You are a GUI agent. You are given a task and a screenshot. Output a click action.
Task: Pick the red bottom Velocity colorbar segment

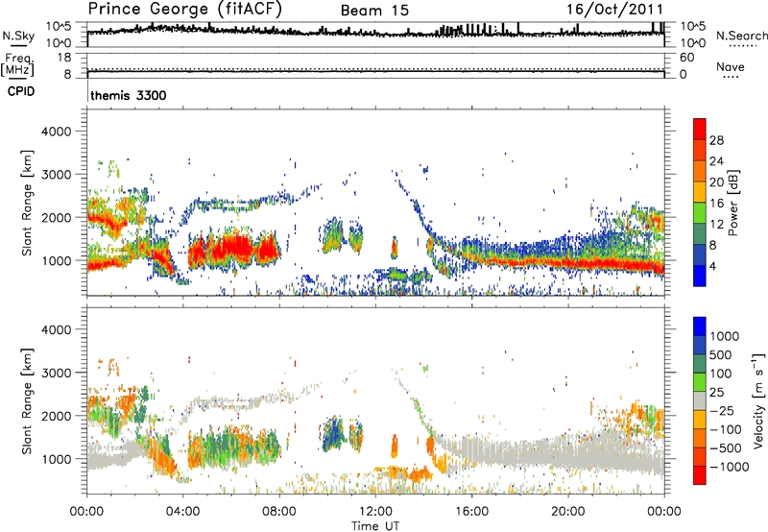(700, 475)
